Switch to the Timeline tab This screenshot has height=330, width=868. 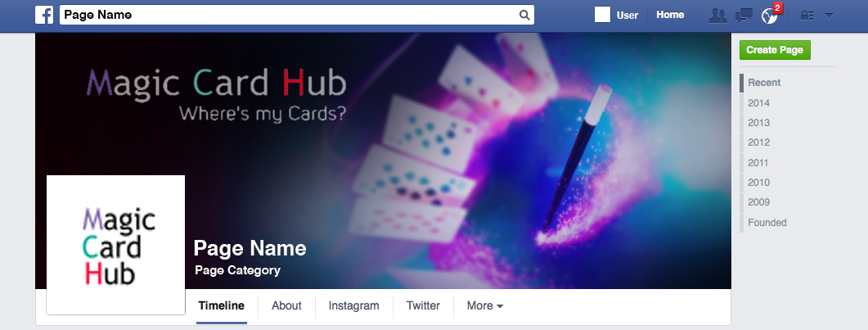point(222,305)
